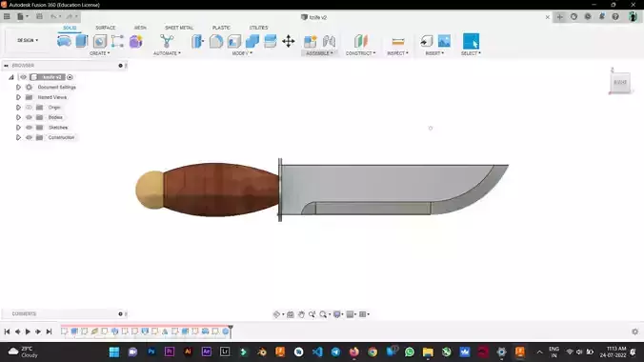
Task: Click the Look At camera icon
Action: click(x=291, y=314)
